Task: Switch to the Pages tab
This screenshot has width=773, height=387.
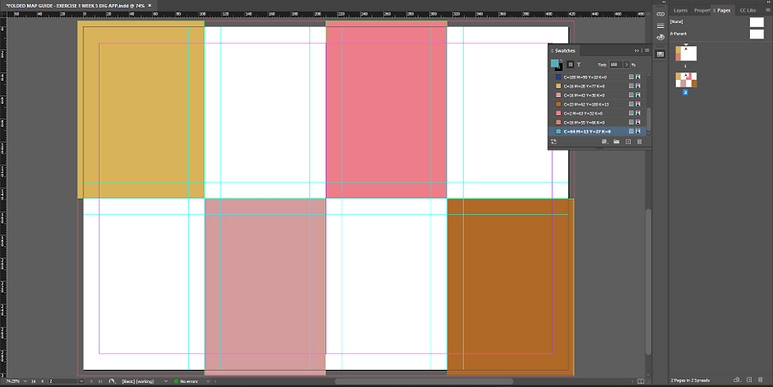Action: pos(723,10)
